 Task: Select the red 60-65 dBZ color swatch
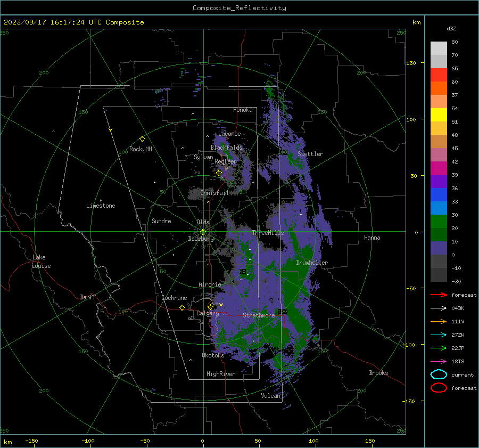[439, 75]
